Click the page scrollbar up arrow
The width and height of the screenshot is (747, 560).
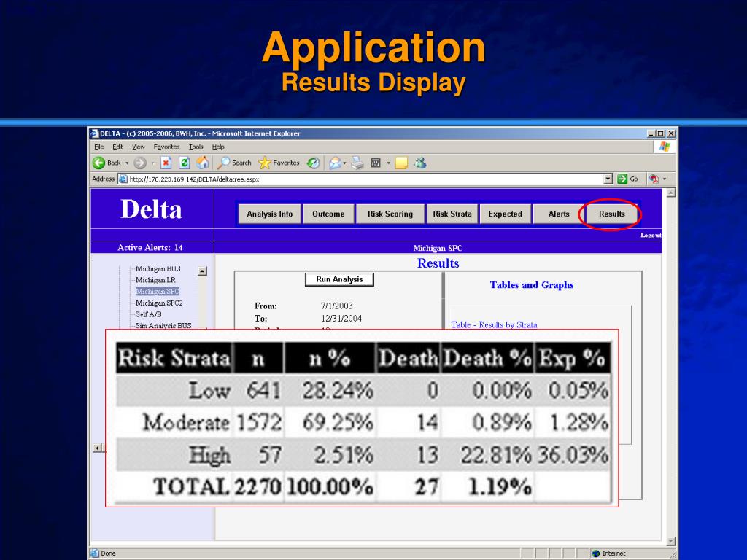pos(671,192)
